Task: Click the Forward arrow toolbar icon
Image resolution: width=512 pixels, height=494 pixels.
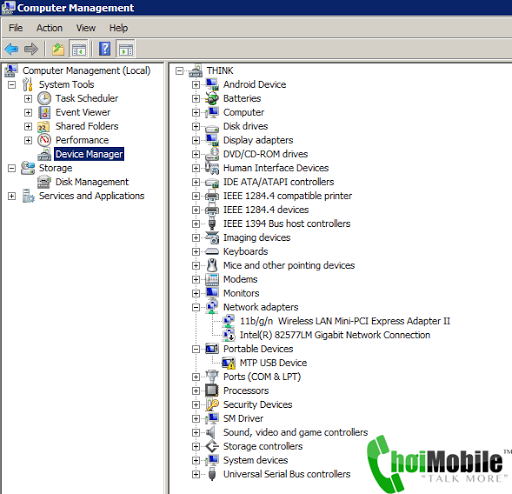Action: [31, 49]
